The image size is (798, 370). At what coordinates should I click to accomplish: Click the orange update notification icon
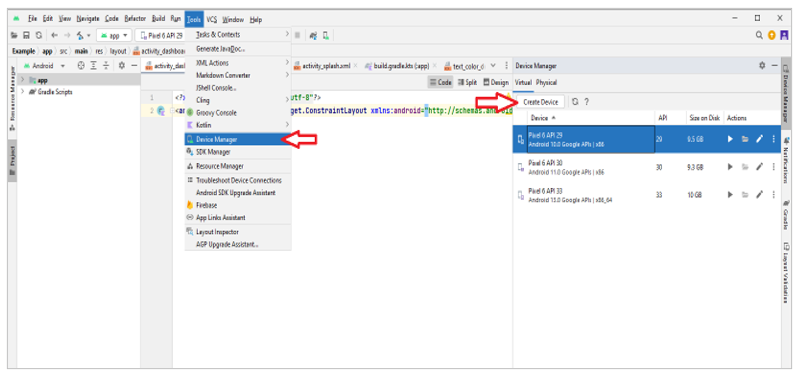tap(772, 36)
